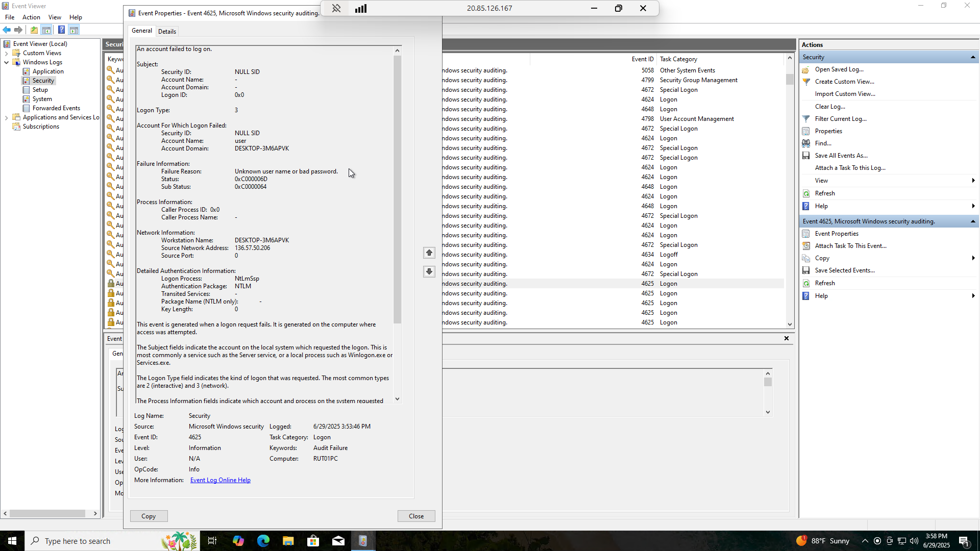Open Filter Current Log action

click(x=841, y=119)
